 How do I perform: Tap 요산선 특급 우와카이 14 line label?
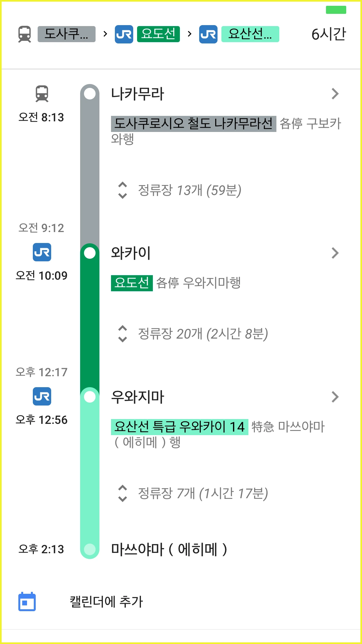coord(180,427)
